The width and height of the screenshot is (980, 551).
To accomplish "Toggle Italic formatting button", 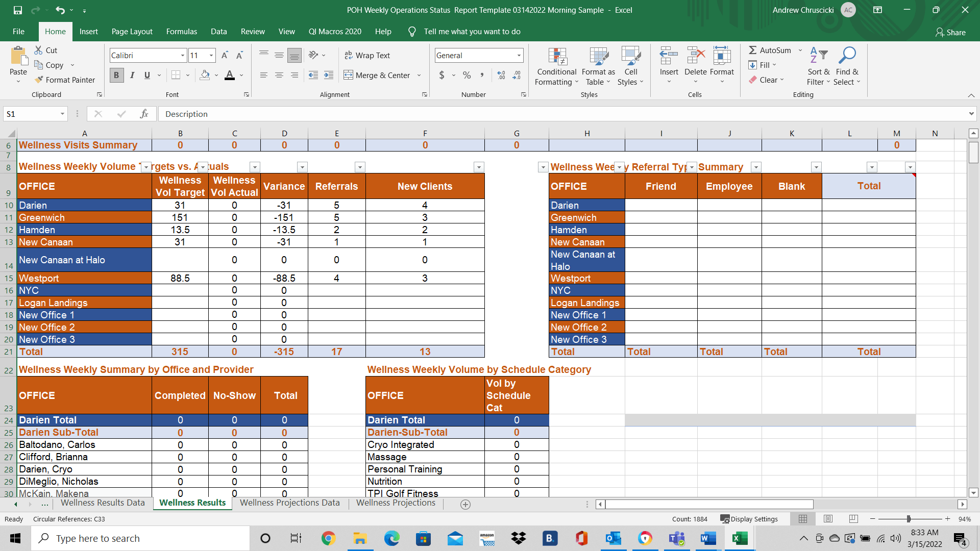I will click(x=132, y=75).
